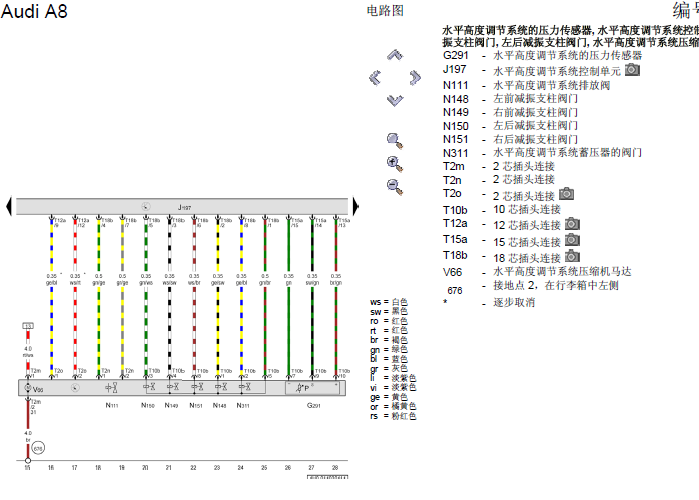The image size is (699, 500).
Task: Go to previous page with black left triangle
Action: pos(8,206)
